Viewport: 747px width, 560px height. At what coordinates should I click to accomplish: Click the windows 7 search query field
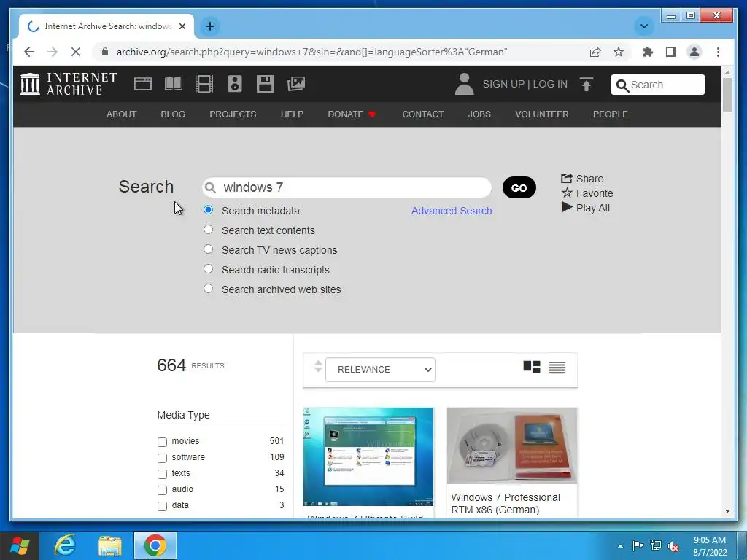[x=347, y=187]
